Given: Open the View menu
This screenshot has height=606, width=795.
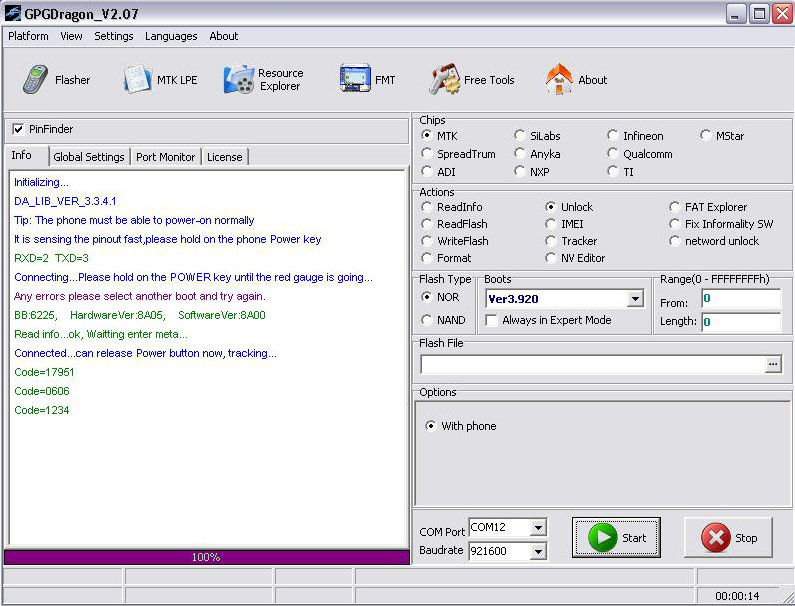Looking at the screenshot, I should click(71, 36).
